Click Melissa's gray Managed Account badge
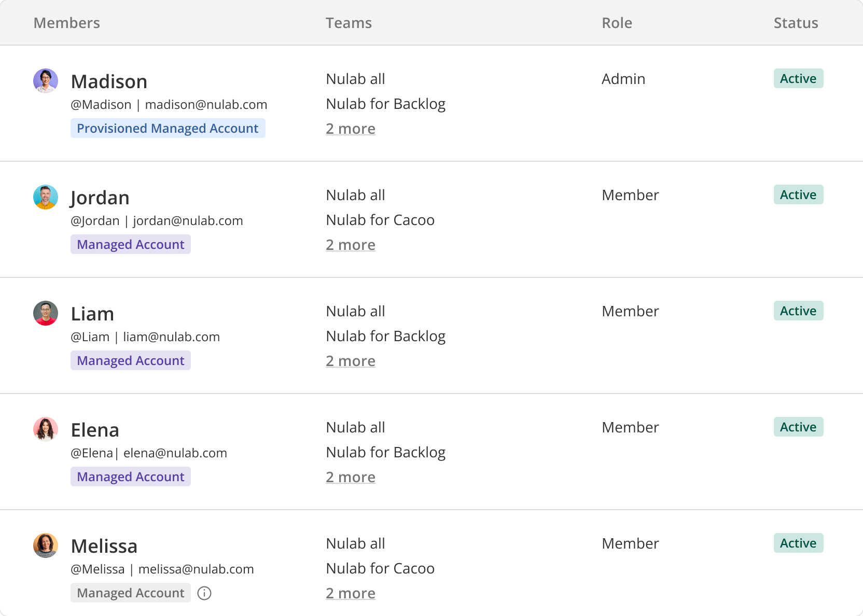This screenshot has width=863, height=616. coord(131,593)
